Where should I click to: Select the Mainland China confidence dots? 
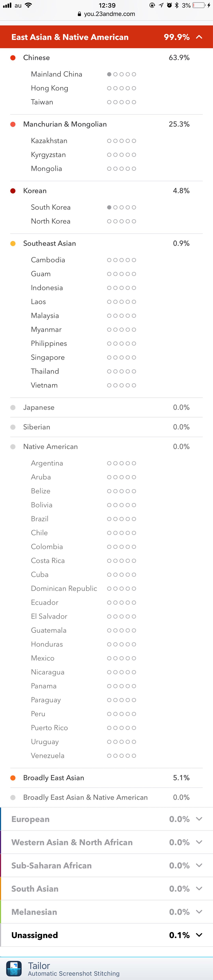[x=121, y=74]
